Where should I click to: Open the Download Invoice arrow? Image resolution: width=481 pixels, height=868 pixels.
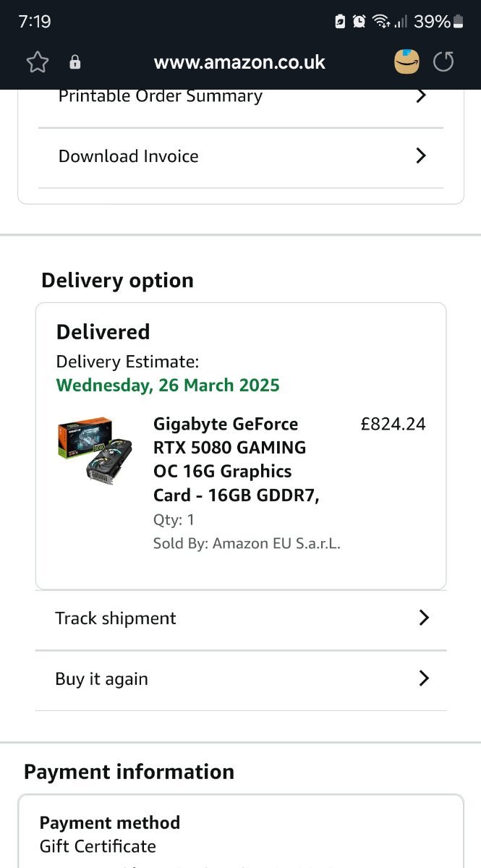click(x=421, y=156)
